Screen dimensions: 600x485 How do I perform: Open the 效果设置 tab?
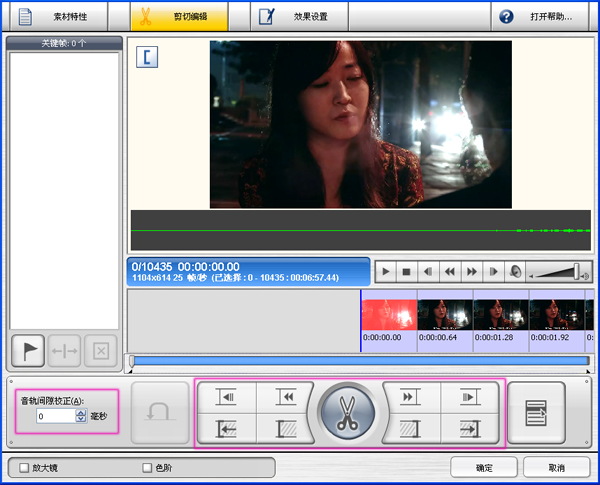(x=300, y=16)
